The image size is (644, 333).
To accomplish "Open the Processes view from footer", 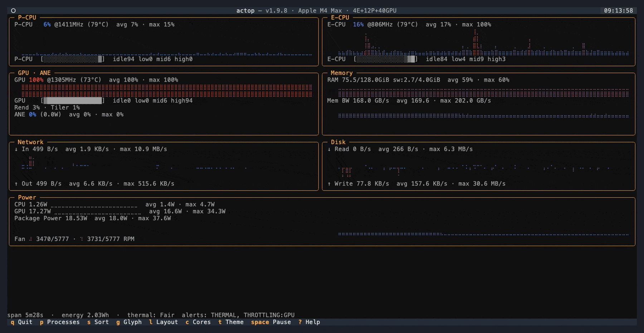I will (60, 322).
